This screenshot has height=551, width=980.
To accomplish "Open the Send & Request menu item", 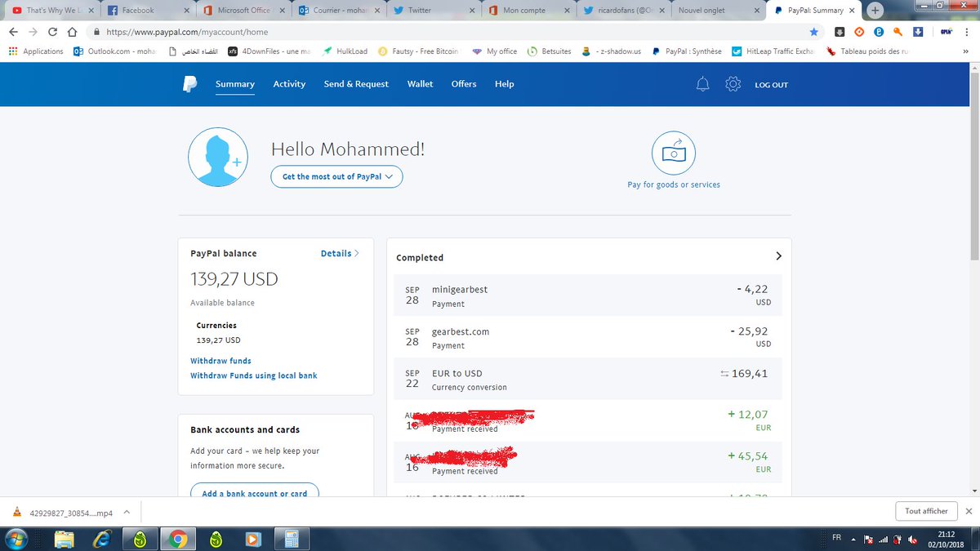I will (x=356, y=84).
